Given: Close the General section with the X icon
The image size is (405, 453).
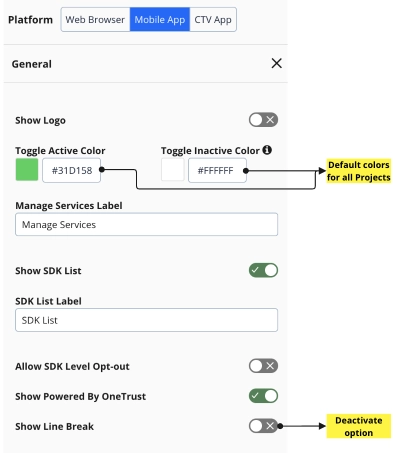Looking at the screenshot, I should 276,63.
